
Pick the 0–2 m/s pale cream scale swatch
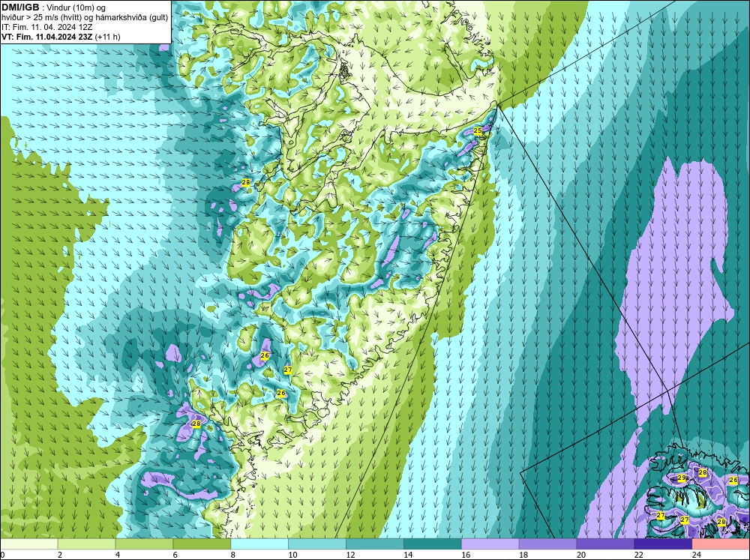(x=28, y=544)
